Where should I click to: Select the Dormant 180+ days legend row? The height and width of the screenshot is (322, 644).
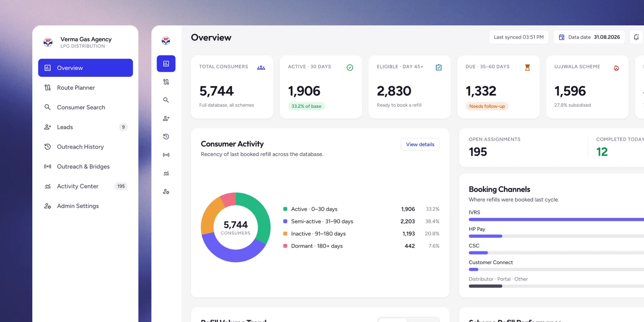click(x=361, y=246)
